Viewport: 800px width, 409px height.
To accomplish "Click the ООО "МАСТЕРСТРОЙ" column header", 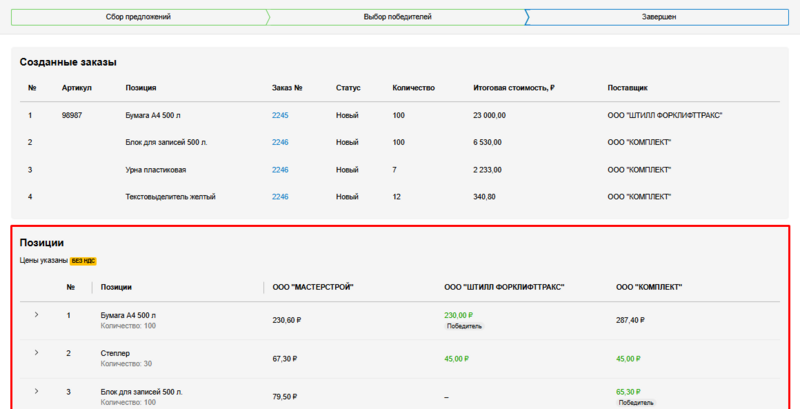I will (313, 287).
